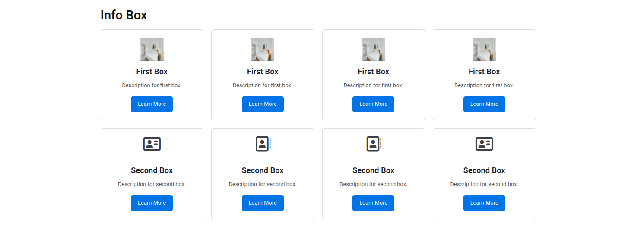Click Learn More in the fourth First Box card
The height and width of the screenshot is (243, 644).
click(x=484, y=104)
